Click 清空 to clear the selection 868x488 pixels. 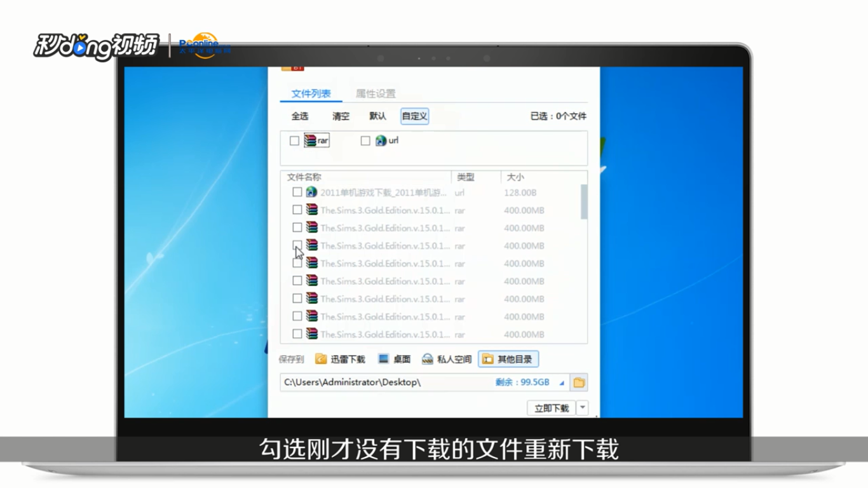point(341,116)
